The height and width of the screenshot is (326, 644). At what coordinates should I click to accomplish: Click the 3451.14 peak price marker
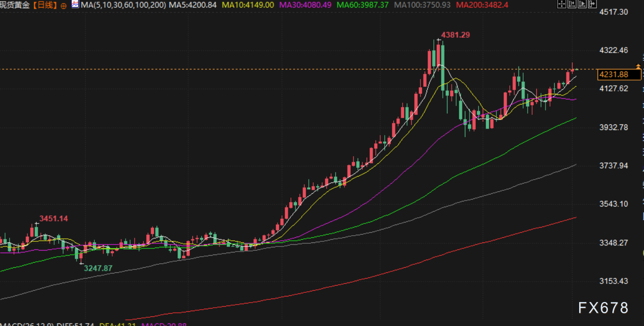[54, 218]
